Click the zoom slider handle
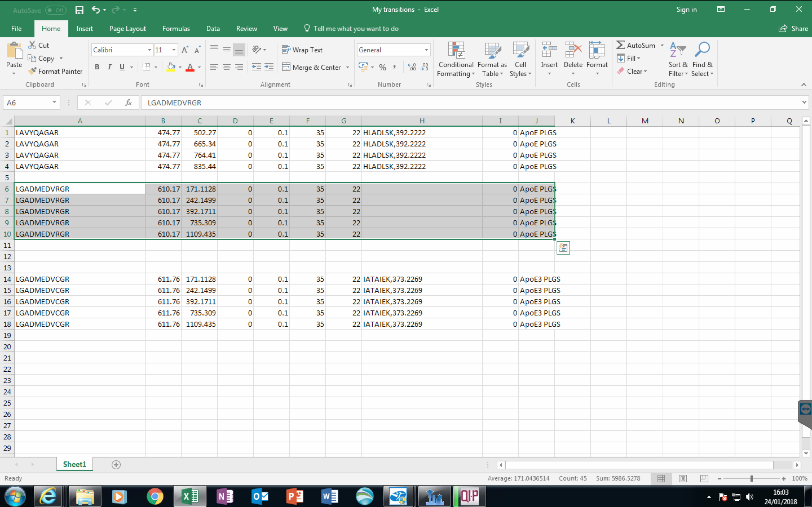Screen dimensions: 812x507 click(751, 478)
